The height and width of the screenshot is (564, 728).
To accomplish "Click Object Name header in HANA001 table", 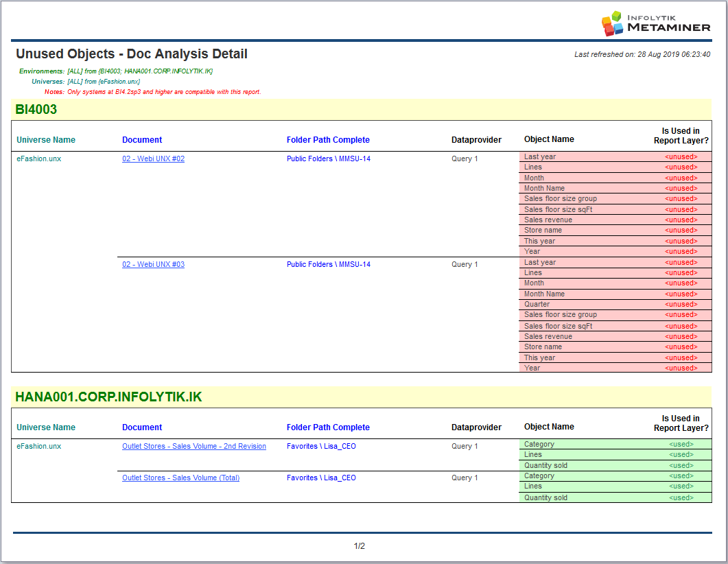I will (549, 427).
